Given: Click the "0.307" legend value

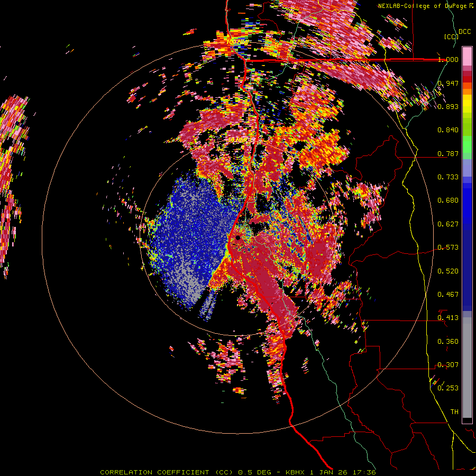Looking at the screenshot, I should click(x=448, y=364).
